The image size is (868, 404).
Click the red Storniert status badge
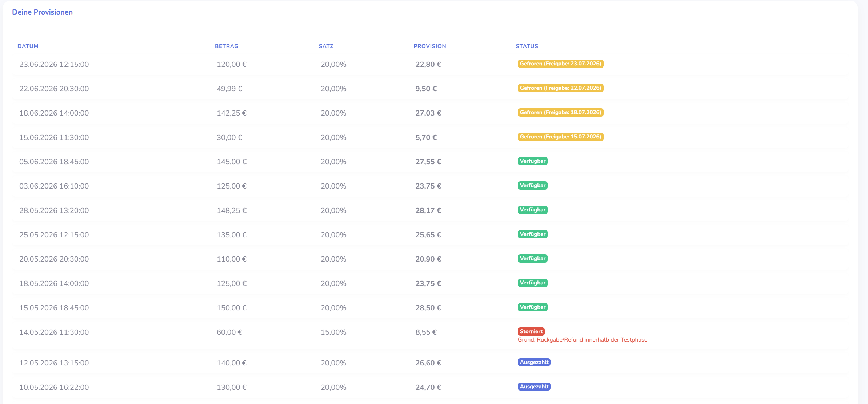tap(531, 331)
